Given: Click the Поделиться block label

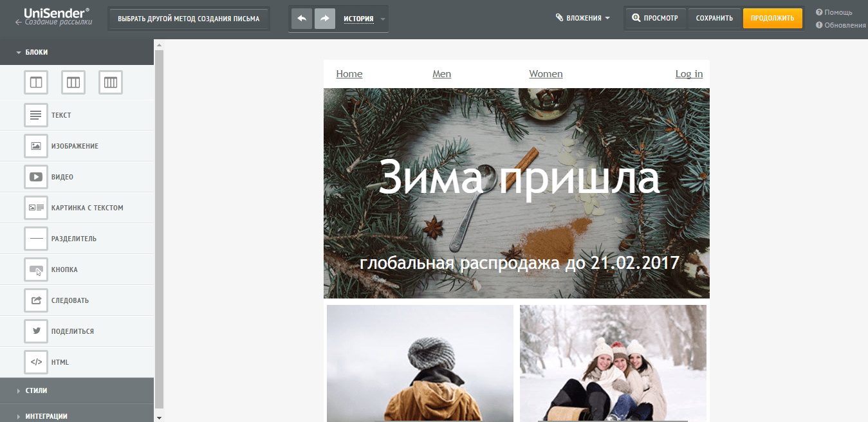Looking at the screenshot, I should coord(73,331).
